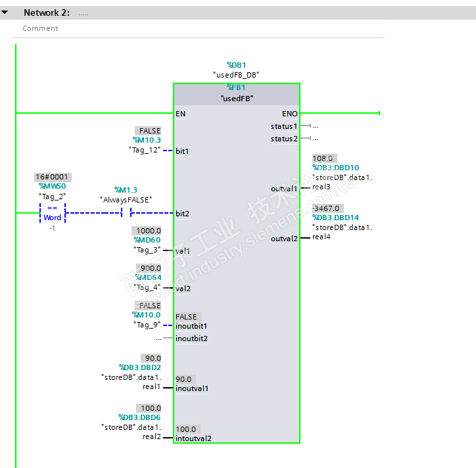Viewport: 476px width, 468px height.
Task: Select the == Word comparator contact
Action: point(52,213)
